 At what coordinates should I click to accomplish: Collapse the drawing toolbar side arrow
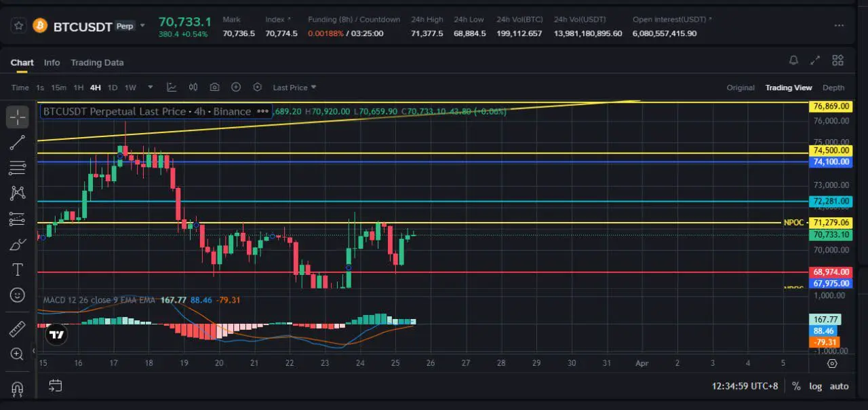(x=34, y=352)
